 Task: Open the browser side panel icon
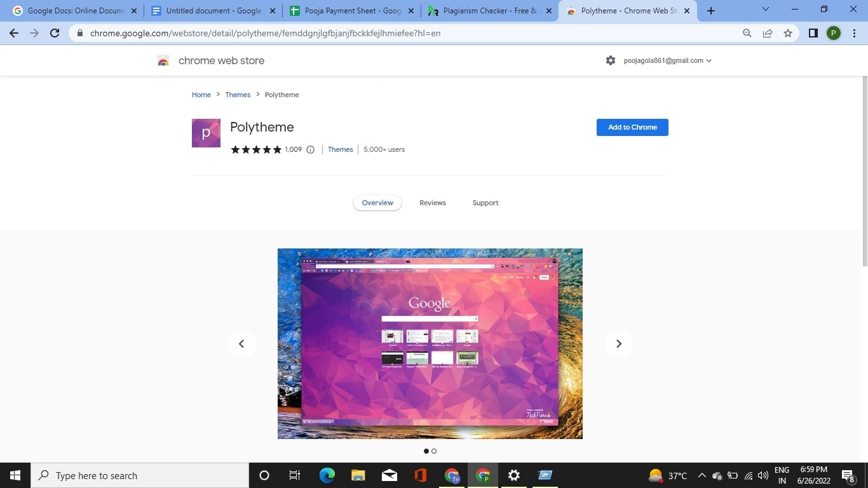pos(813,33)
